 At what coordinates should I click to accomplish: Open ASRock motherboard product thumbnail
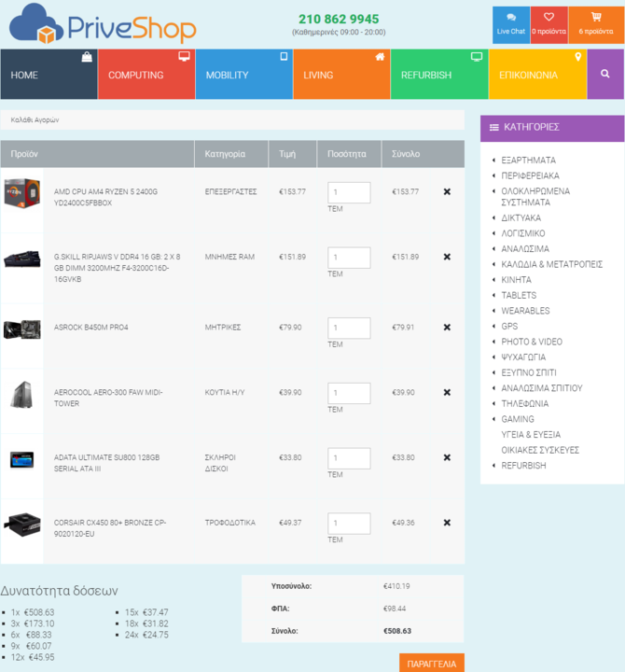(22, 329)
